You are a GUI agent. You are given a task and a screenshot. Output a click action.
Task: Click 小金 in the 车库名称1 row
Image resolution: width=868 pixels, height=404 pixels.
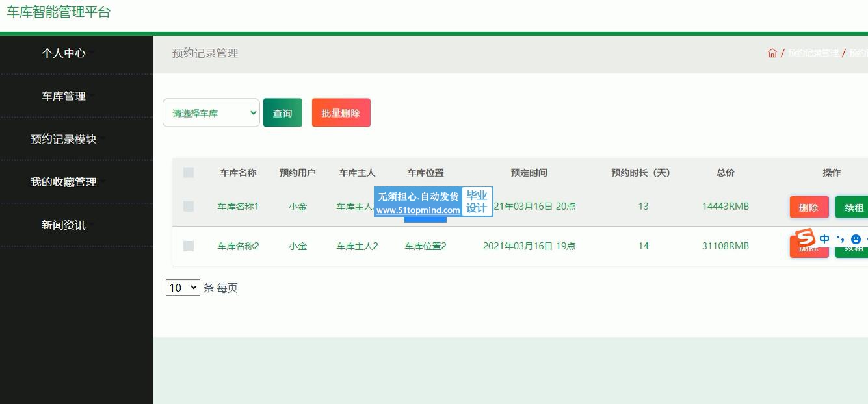[298, 207]
